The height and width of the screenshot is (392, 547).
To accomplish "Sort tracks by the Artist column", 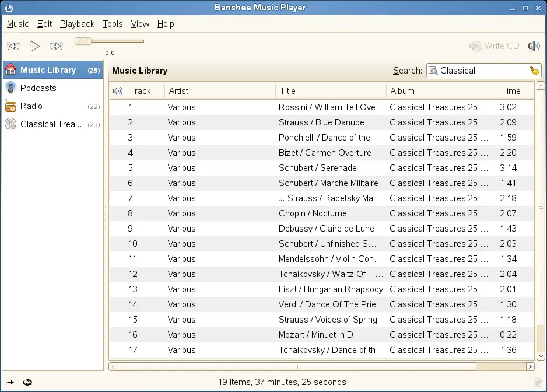I will (x=219, y=91).
